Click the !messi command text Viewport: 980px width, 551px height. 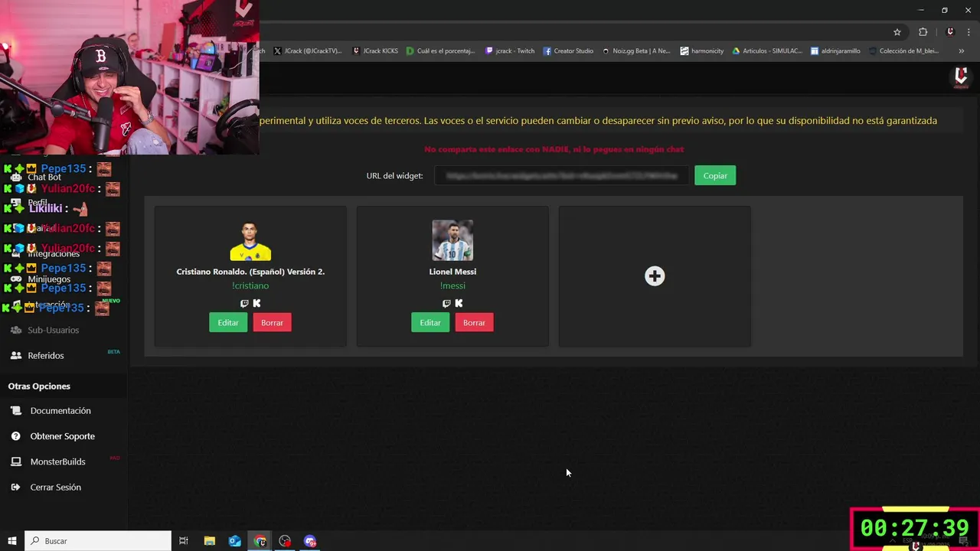coord(452,286)
